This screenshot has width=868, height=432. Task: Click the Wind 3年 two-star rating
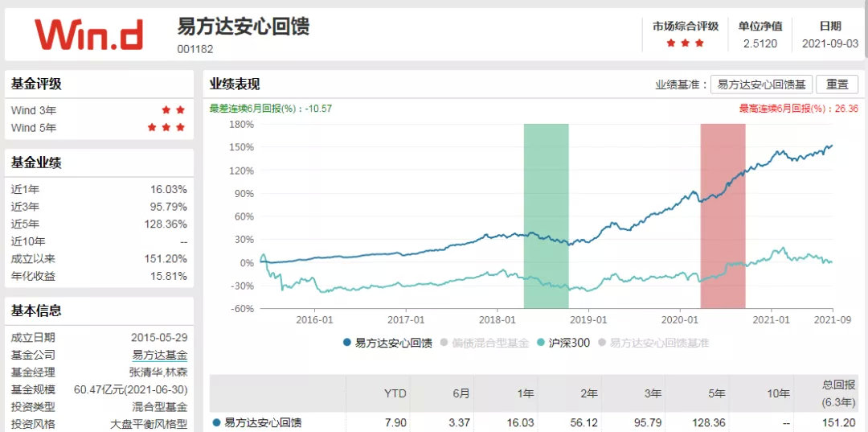pyautogui.click(x=174, y=110)
